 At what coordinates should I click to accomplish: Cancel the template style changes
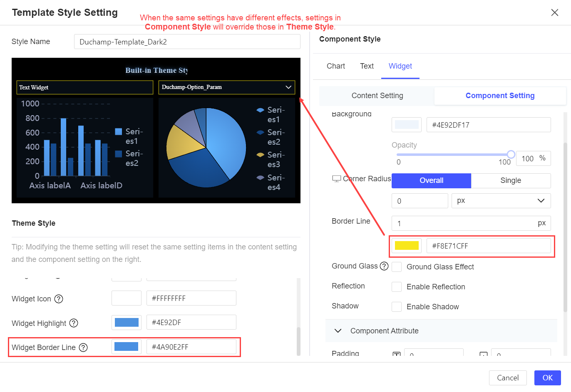click(508, 378)
